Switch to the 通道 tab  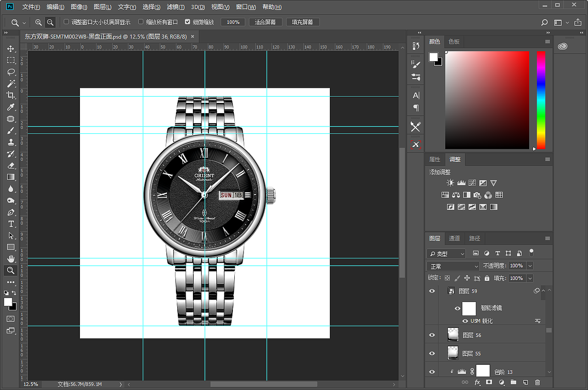[454, 238]
